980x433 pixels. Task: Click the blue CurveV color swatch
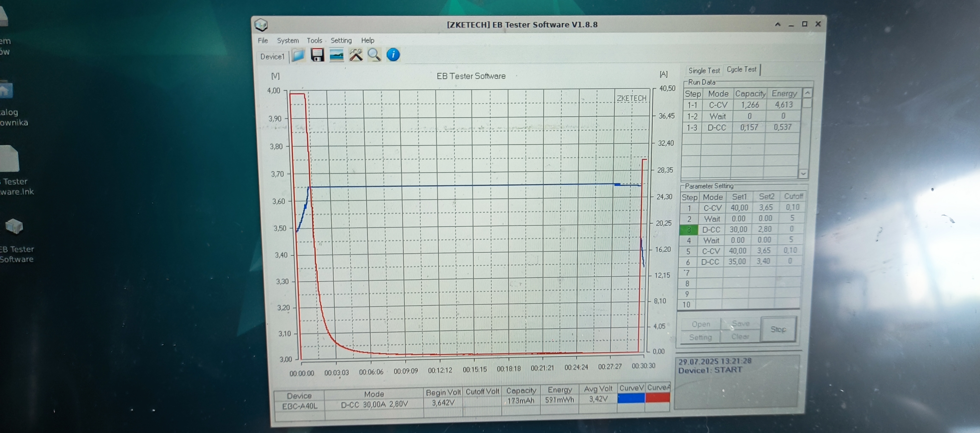[x=631, y=398]
